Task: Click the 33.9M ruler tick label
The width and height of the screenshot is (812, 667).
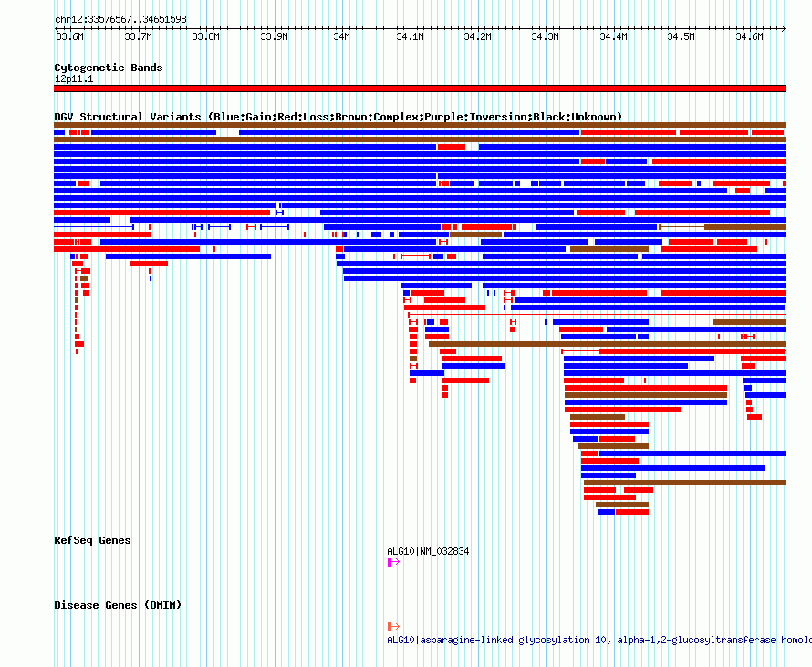Action: 274,36
